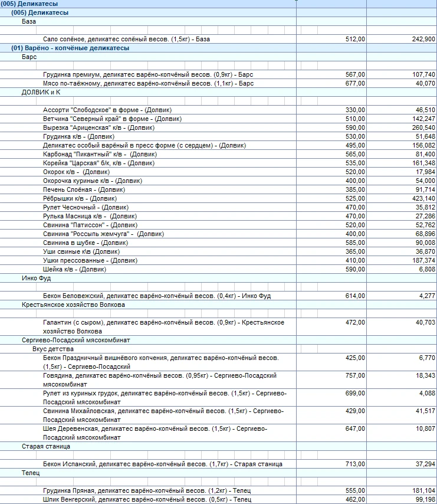The width and height of the screenshot is (437, 504).
Task: Select the "Сергиево-Посадский мясокомбинат" group header
Action: [76, 340]
